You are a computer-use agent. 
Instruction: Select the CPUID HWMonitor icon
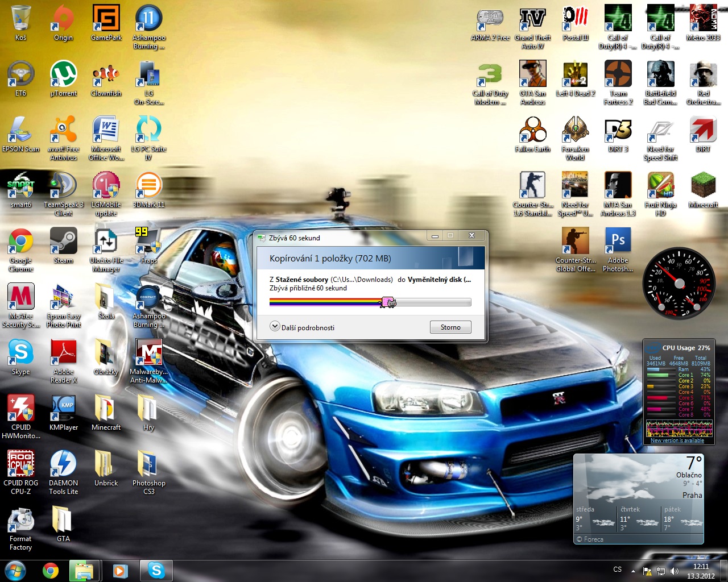pyautogui.click(x=21, y=417)
